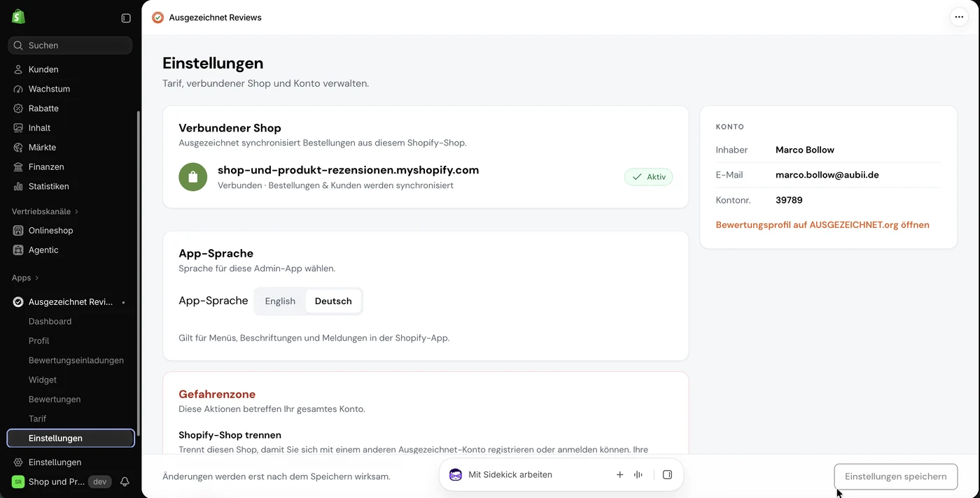The width and height of the screenshot is (980, 498).
Task: Select Deutsch as app language
Action: pos(333,301)
